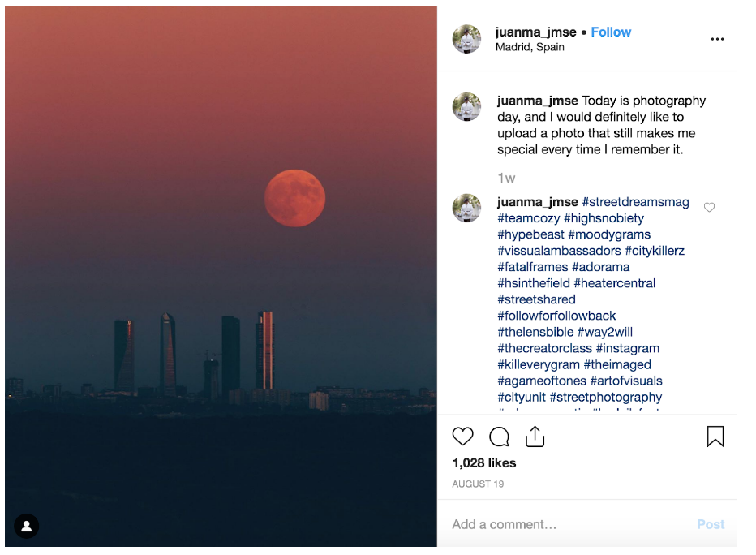
Task: Click avatar next to hashtag comment
Action: pyautogui.click(x=466, y=209)
